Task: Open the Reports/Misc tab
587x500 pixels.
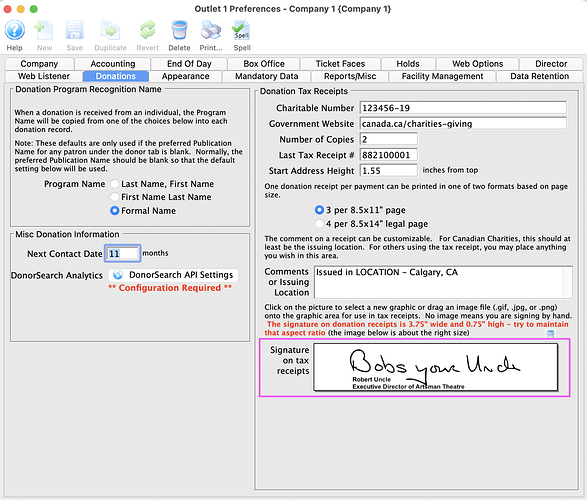Action: point(350,76)
